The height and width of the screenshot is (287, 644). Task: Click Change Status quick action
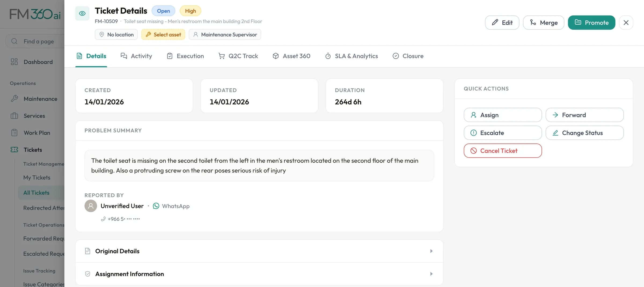[584, 133]
